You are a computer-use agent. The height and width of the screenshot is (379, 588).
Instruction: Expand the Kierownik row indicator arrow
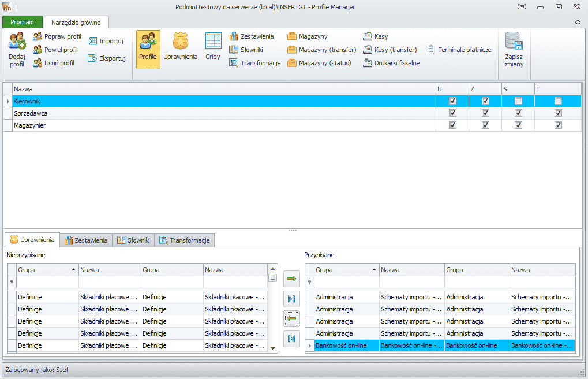[x=8, y=101]
